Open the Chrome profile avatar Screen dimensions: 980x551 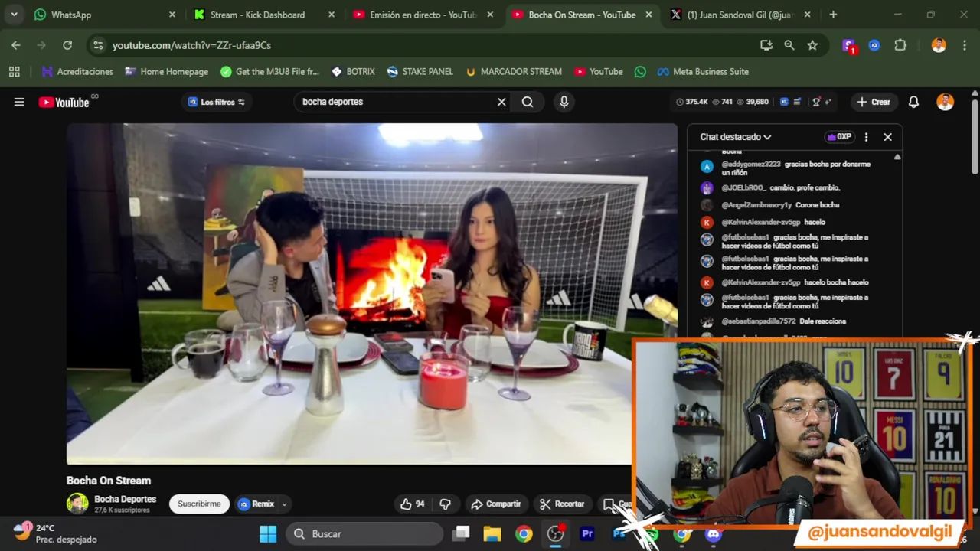(x=939, y=45)
